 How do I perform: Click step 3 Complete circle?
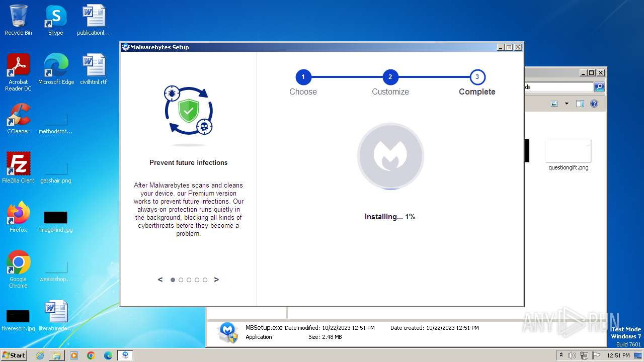(477, 77)
